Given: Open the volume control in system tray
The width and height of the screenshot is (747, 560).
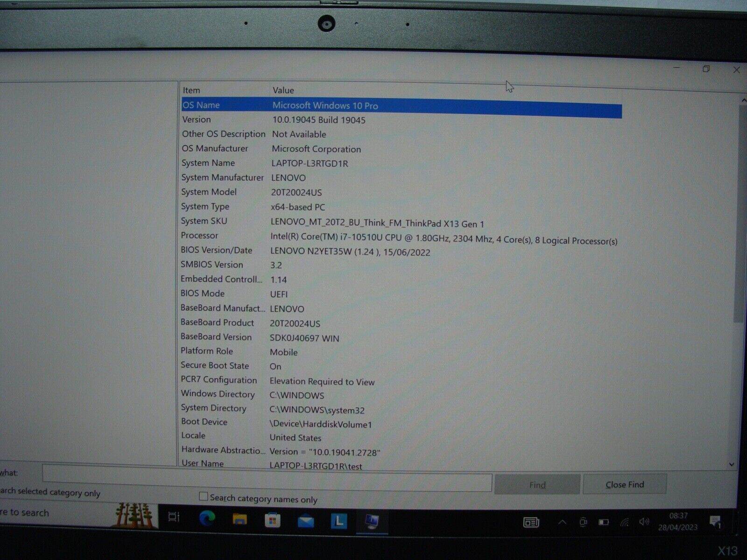Looking at the screenshot, I should click(645, 521).
